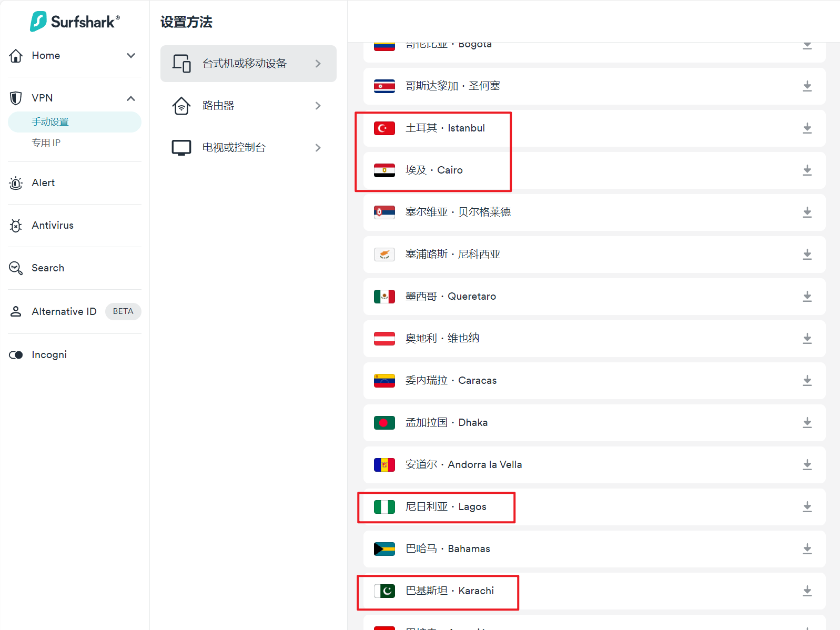Screen dimensions: 840x630
Task: Collapse the VPN section chevron
Action: (x=131, y=98)
